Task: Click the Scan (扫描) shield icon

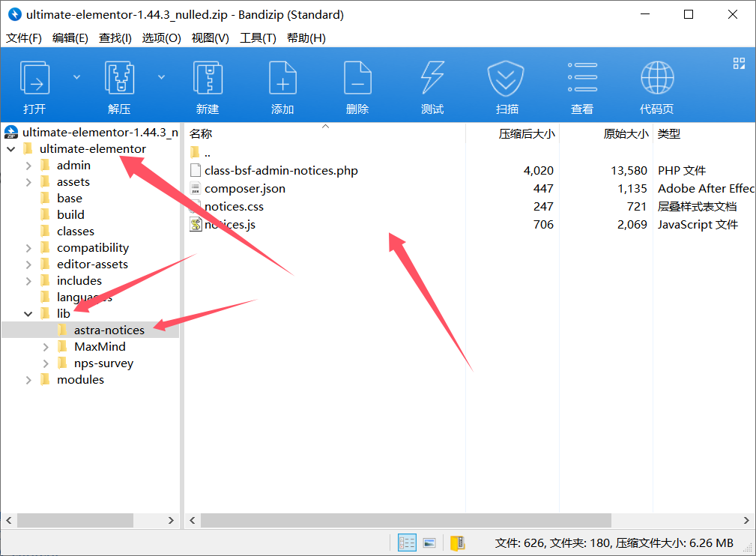Action: pyautogui.click(x=505, y=78)
